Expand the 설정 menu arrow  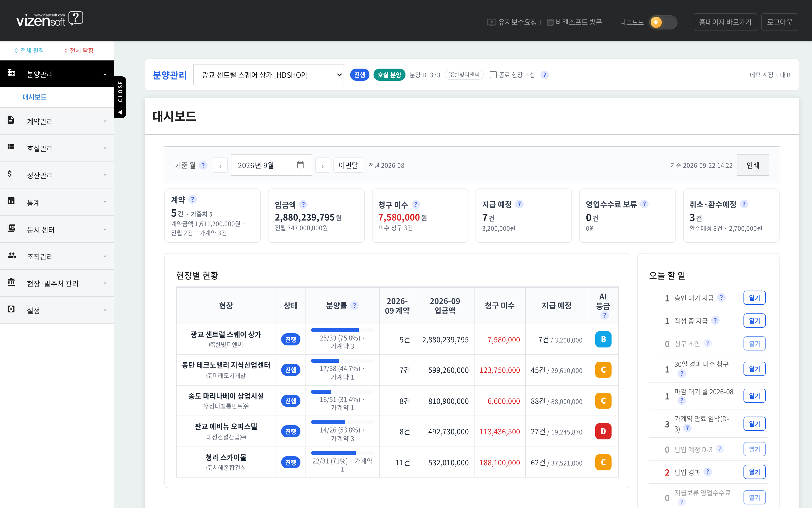[105, 310]
